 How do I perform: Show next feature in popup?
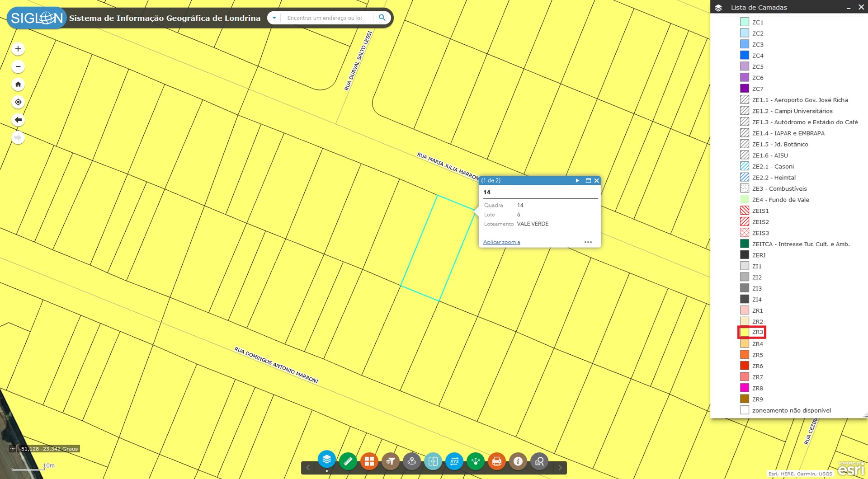coord(577,180)
